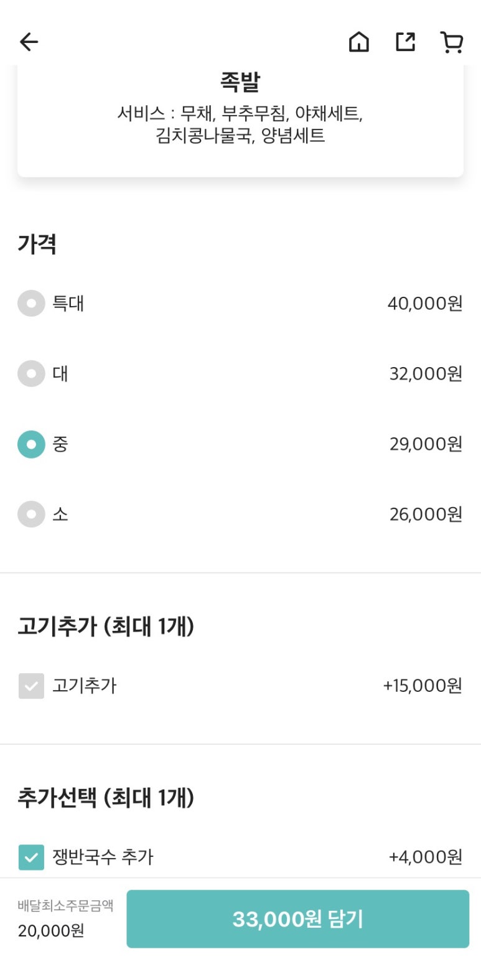Select the 특대 size radio button
This screenshot has height=980, width=481.
(x=31, y=304)
